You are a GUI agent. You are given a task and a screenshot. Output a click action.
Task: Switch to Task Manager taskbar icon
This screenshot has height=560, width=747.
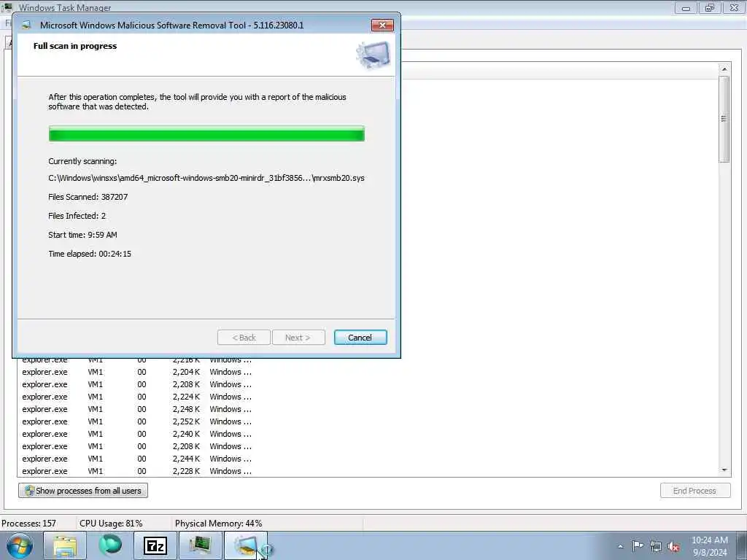tap(200, 545)
